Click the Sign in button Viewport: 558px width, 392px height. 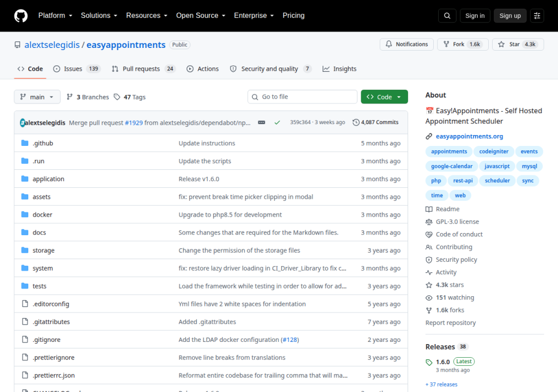(475, 16)
